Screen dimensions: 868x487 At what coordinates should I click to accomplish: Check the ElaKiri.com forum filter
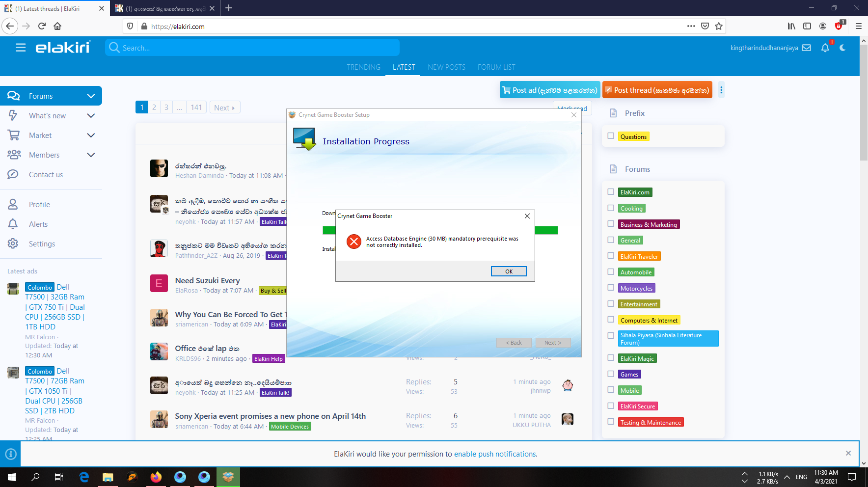click(x=611, y=192)
